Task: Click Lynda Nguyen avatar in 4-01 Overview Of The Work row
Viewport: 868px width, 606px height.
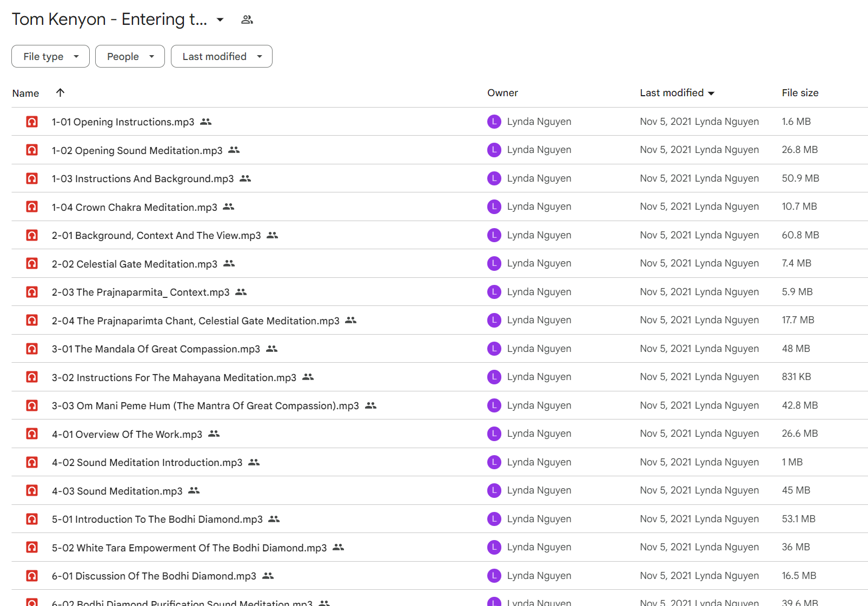Action: click(494, 434)
